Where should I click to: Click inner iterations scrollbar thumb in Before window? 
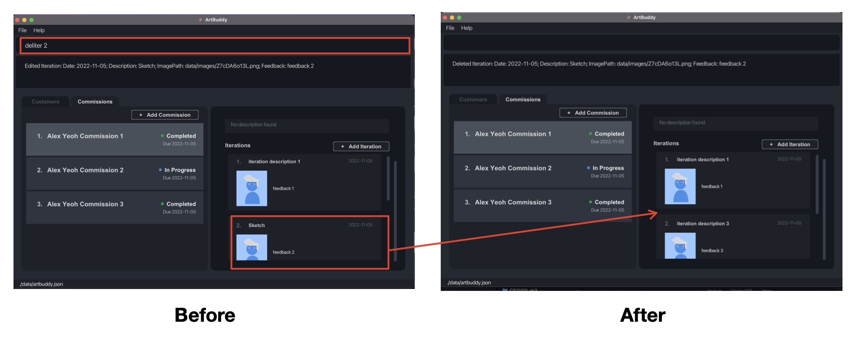click(388, 178)
